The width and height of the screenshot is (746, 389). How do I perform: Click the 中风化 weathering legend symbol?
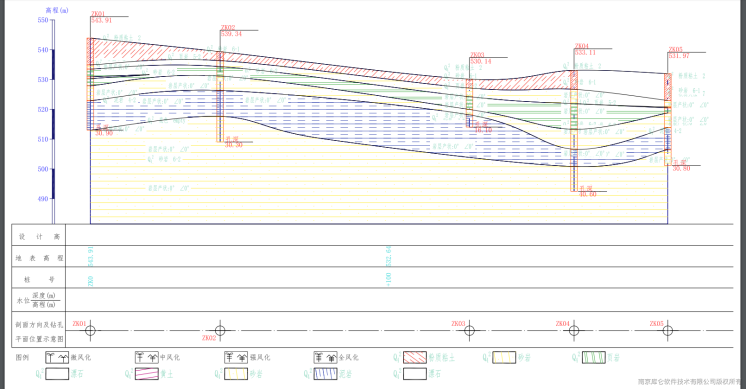[x=147, y=357]
